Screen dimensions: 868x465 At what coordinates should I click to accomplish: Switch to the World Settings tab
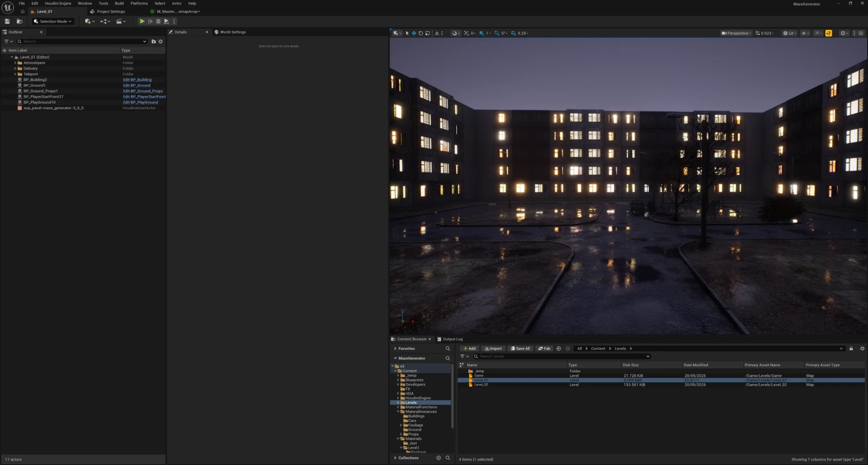[230, 32]
